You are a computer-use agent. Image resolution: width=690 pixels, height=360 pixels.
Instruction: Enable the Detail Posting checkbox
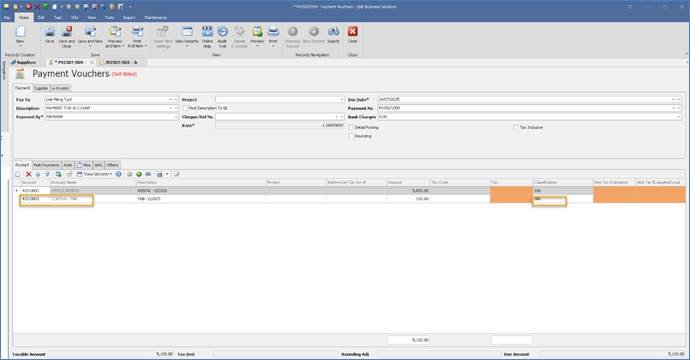coord(351,127)
